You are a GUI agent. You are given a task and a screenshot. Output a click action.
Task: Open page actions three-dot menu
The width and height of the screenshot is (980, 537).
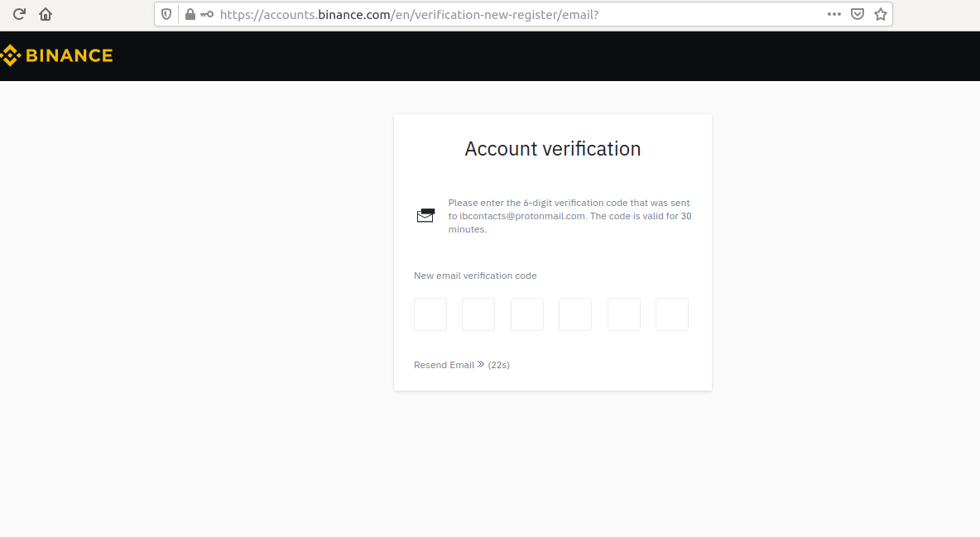point(833,14)
